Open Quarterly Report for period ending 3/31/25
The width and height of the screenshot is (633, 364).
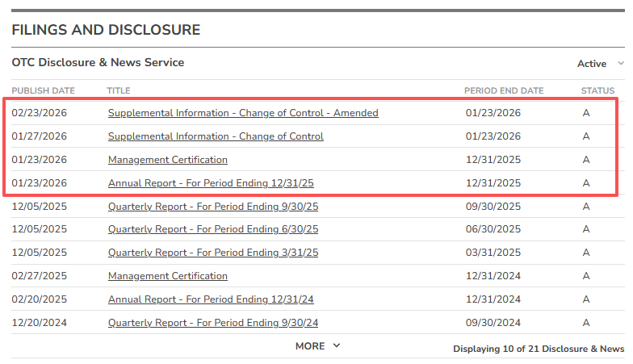pos(213,253)
